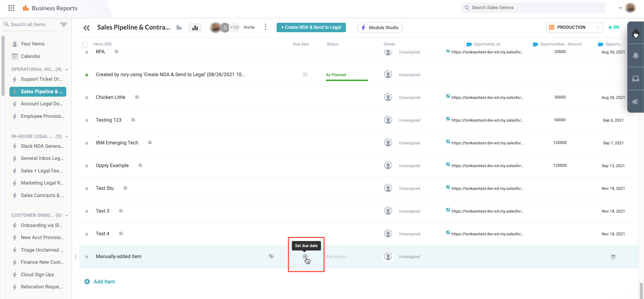Open the inbox tray icon
644x299 pixels.
636,78
